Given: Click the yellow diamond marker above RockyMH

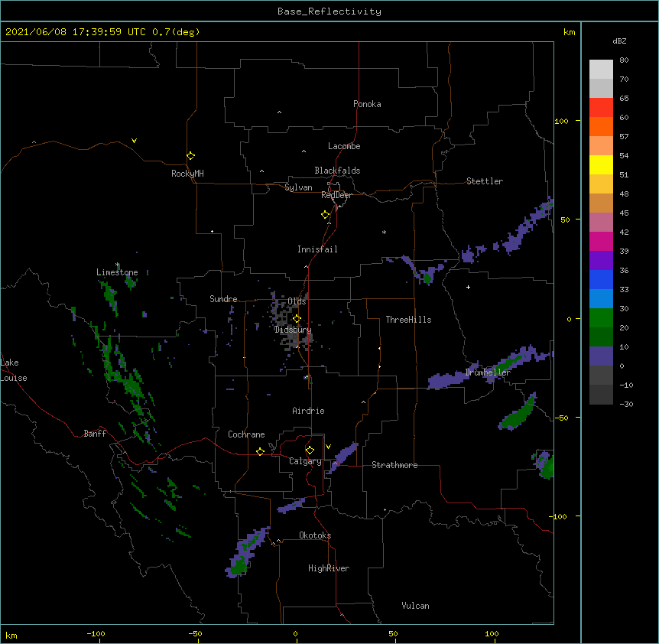Looking at the screenshot, I should pos(190,155).
